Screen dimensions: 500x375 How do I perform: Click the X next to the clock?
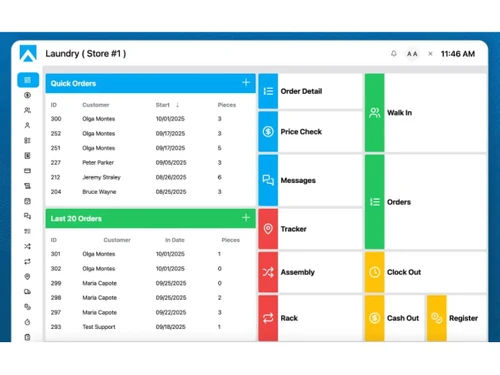[x=430, y=54]
